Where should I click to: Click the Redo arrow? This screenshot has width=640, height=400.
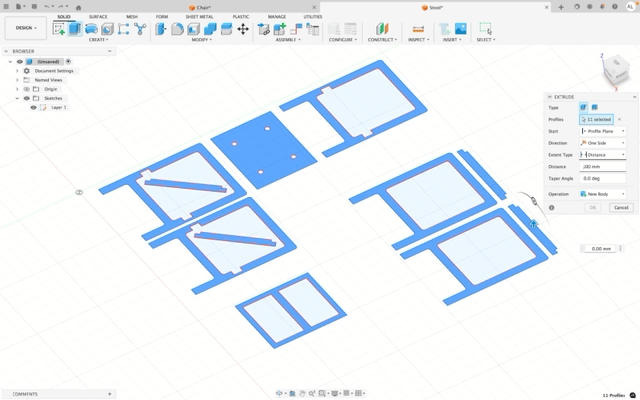tap(62, 7)
